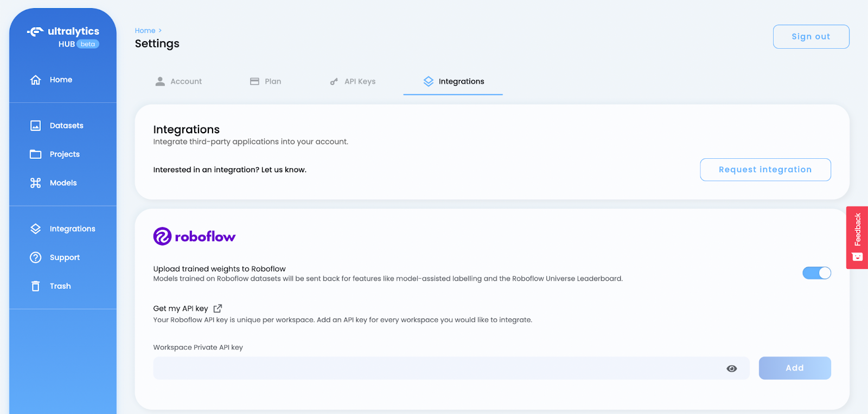
Task: Click the Add button for API key
Action: [795, 368]
